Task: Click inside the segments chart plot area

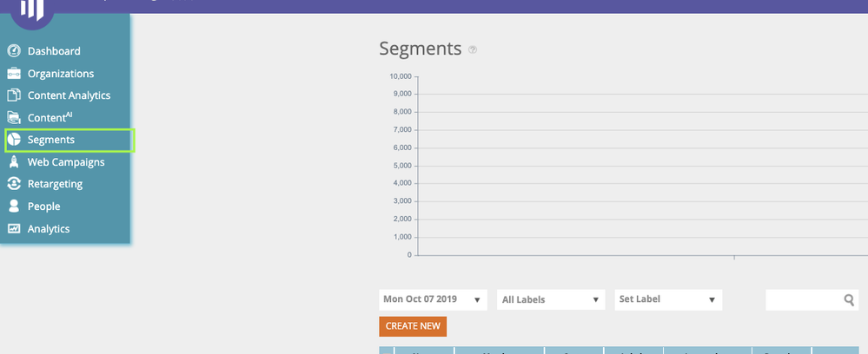Action: coord(642,166)
